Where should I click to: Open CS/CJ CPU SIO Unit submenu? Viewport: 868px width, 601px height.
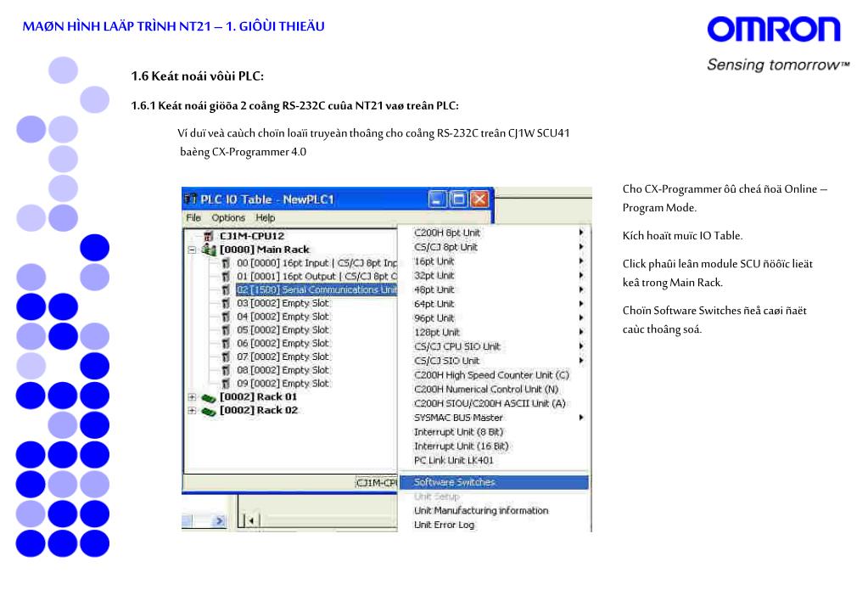pyautogui.click(x=495, y=346)
